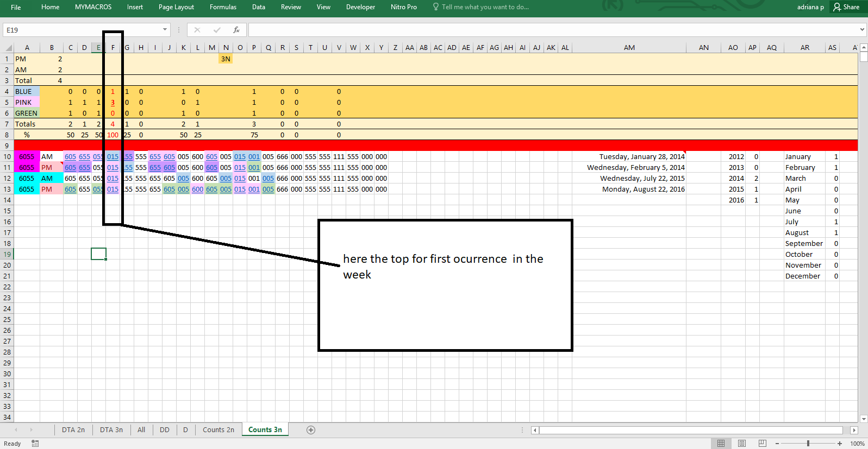Open the View ribbon tab
Viewport: 868px width, 449px height.
click(323, 7)
